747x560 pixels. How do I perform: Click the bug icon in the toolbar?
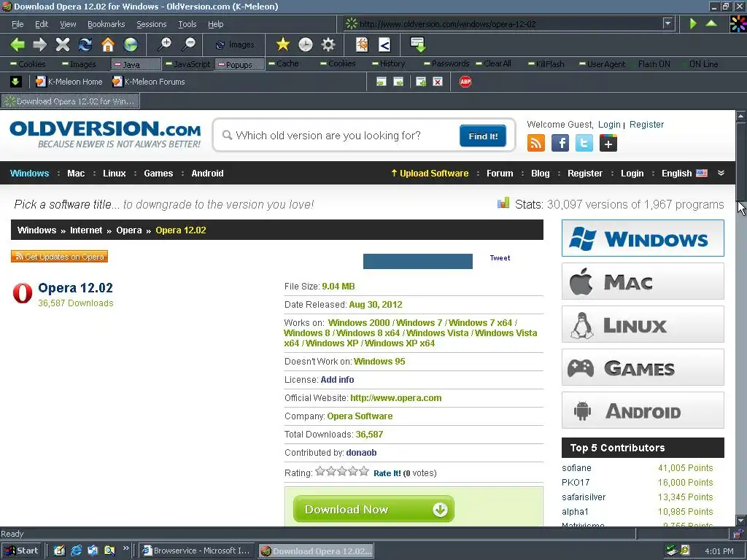(362, 44)
